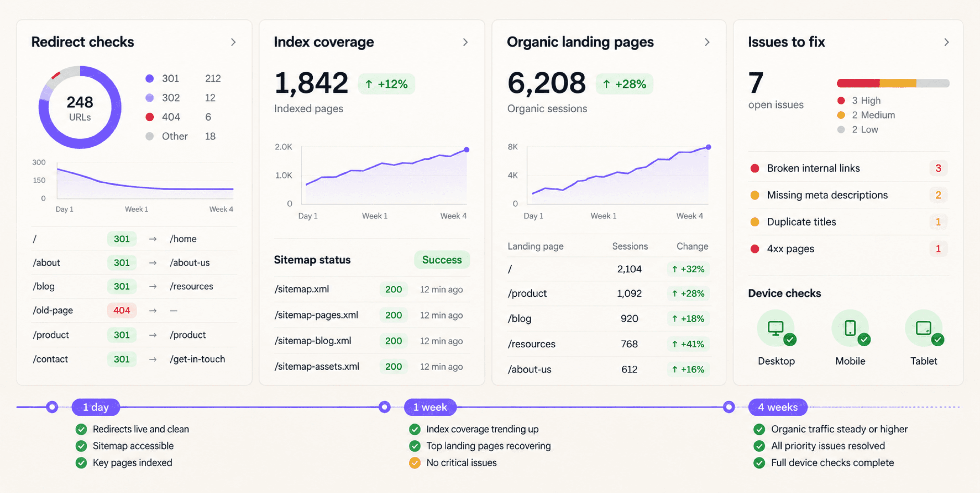The image size is (980, 493).
Task: Click the endpoint dot on organic sessions chart
Action: (x=708, y=147)
